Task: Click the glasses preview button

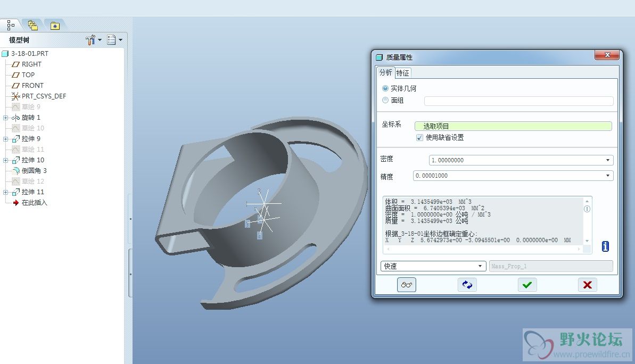Action: [x=407, y=285]
